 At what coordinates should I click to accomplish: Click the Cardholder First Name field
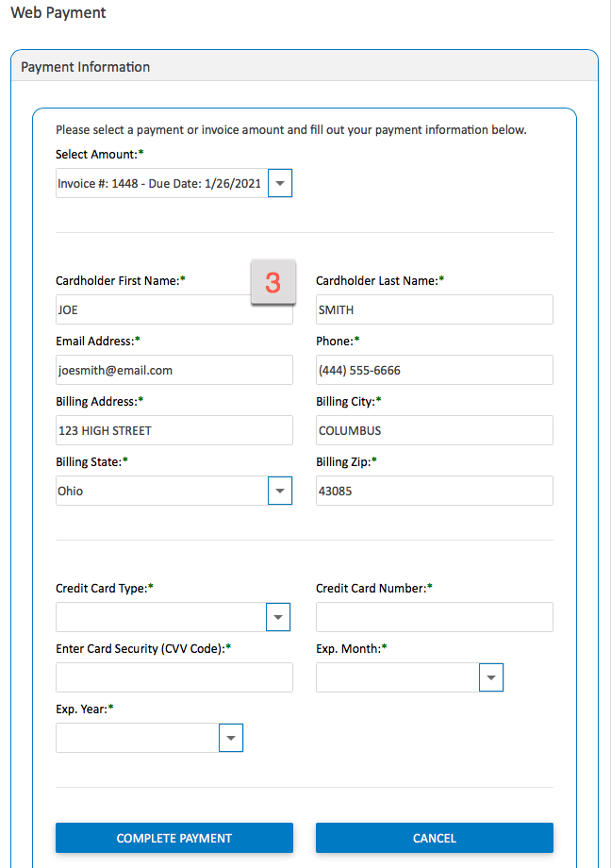click(151, 310)
